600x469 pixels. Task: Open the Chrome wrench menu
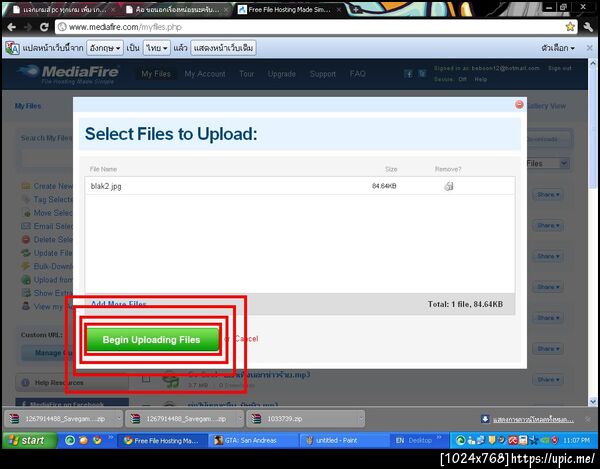[x=589, y=27]
